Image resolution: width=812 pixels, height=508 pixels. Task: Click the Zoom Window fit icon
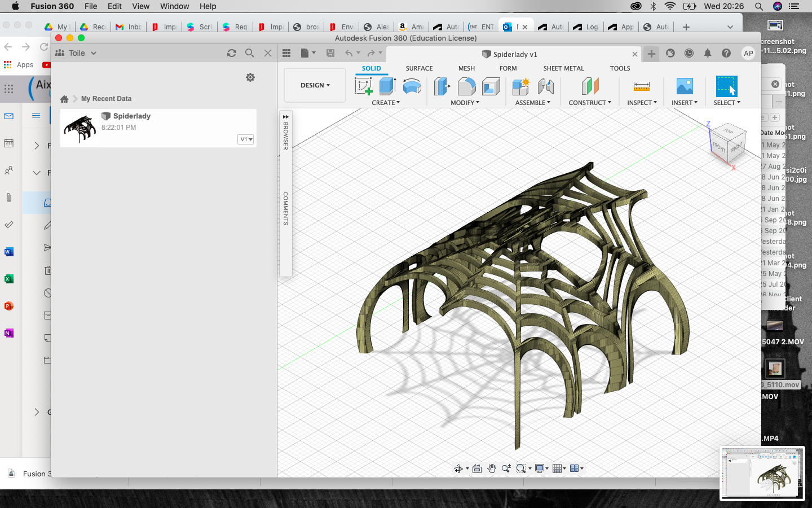pyautogui.click(x=521, y=468)
